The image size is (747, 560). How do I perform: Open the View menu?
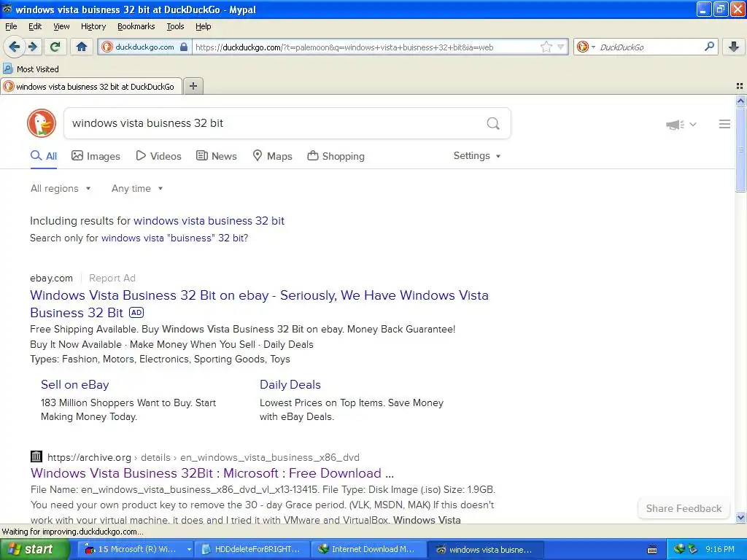point(61,26)
